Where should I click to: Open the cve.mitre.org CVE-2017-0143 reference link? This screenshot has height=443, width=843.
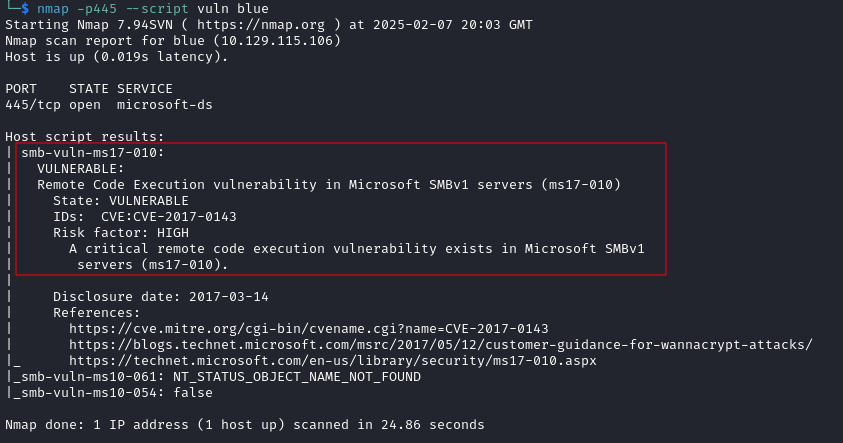[x=309, y=328]
